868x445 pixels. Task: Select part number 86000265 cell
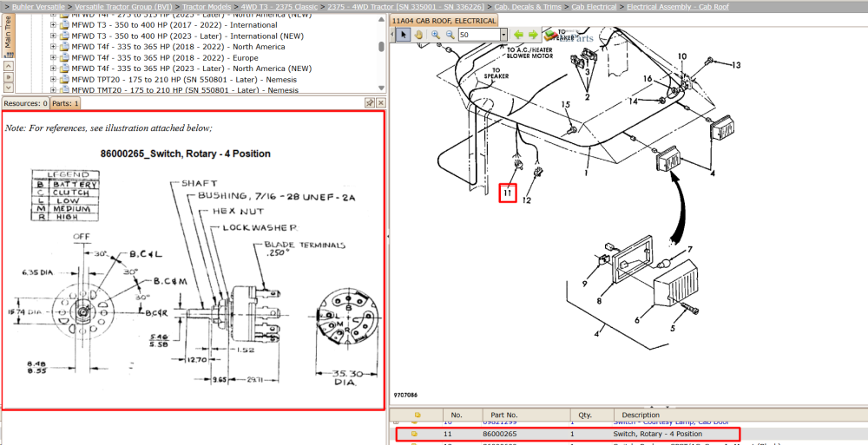tap(500, 434)
